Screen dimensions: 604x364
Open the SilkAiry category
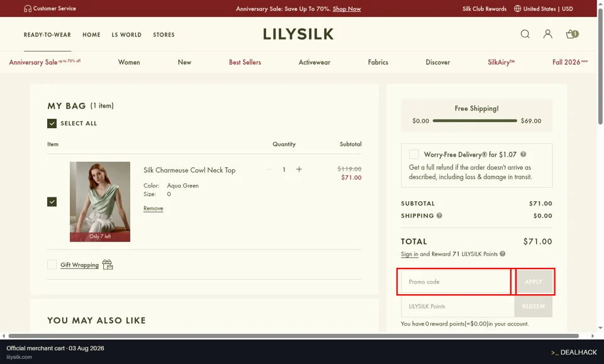click(501, 62)
